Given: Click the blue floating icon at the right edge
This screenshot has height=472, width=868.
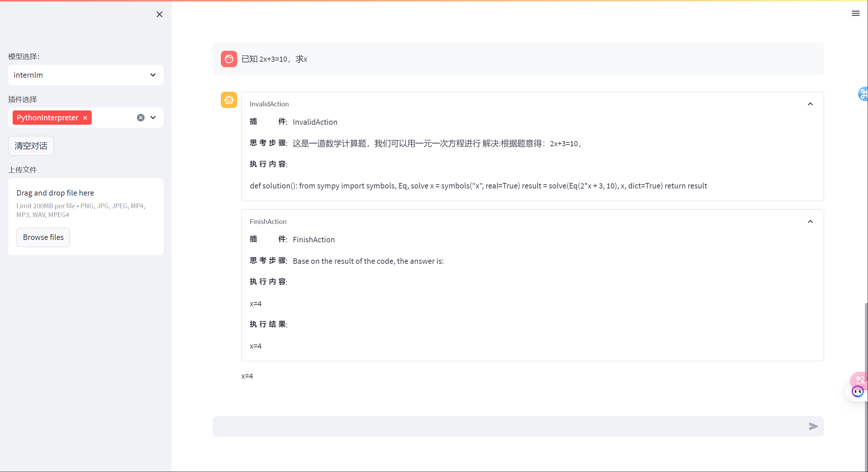Looking at the screenshot, I should (863, 94).
